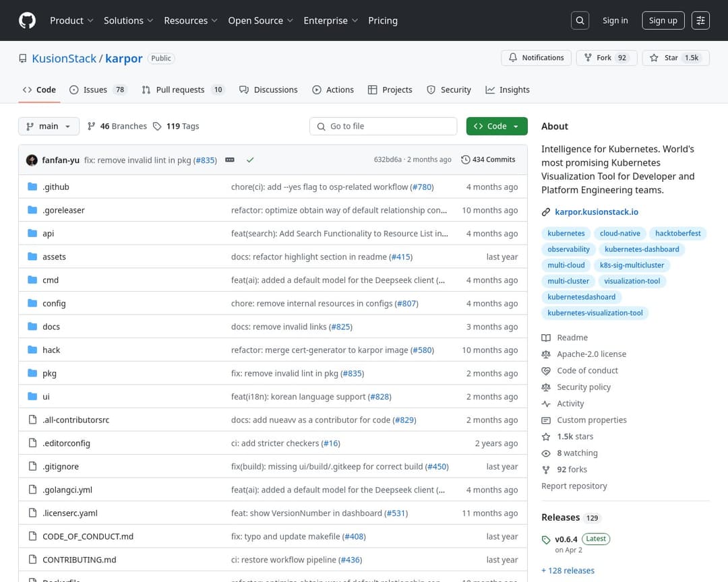
Task: Open the search magnifier button
Action: [x=580, y=20]
